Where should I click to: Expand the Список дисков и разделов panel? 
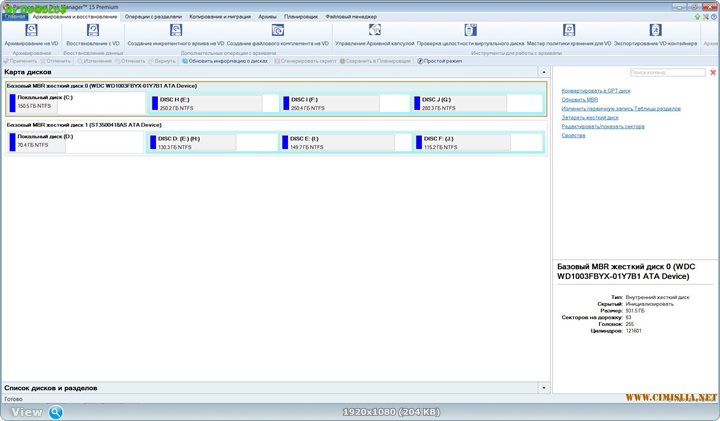point(544,387)
